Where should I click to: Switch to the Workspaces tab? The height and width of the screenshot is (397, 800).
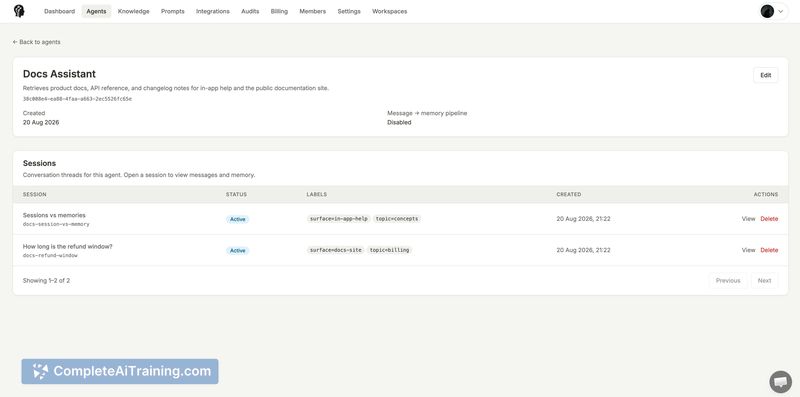[389, 11]
